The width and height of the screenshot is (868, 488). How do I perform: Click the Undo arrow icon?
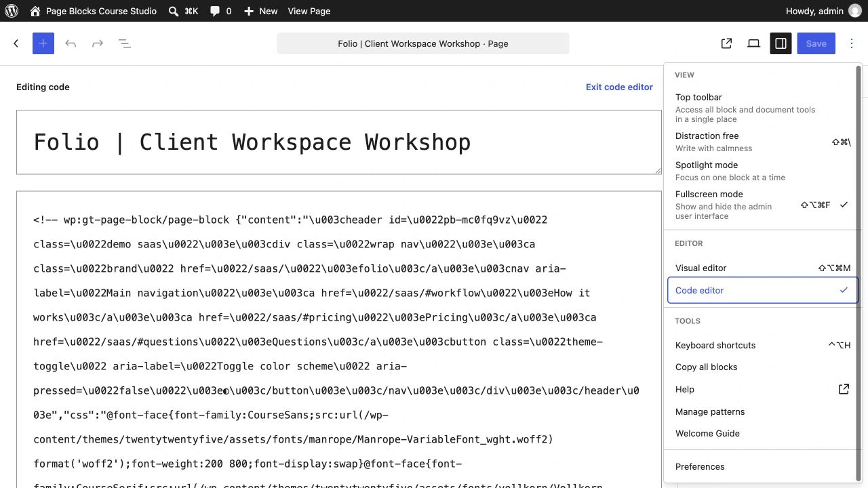click(x=71, y=43)
